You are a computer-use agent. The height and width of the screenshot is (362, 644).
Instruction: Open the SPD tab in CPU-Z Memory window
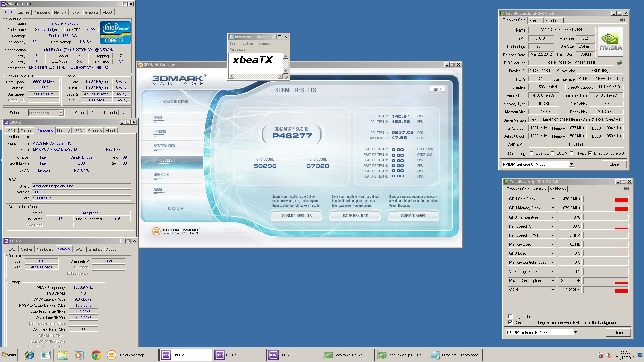pyautogui.click(x=79, y=249)
